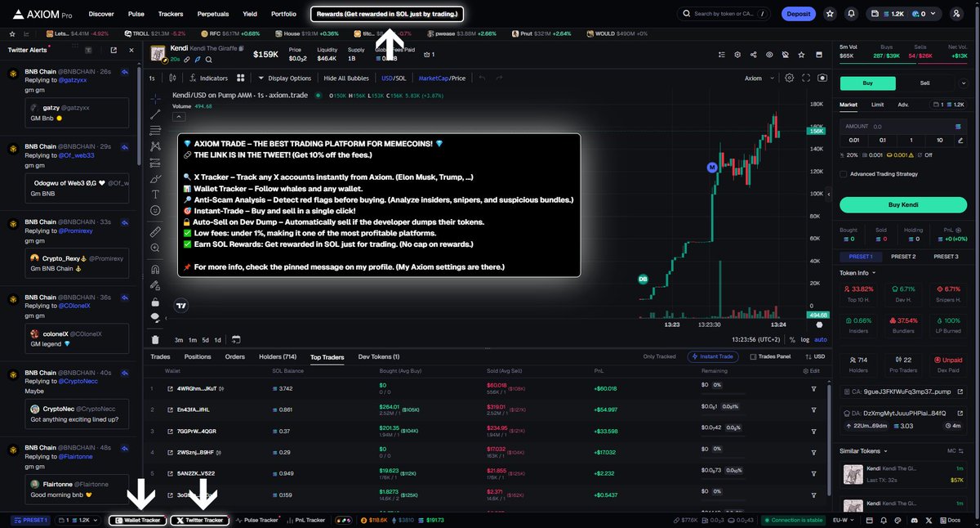The width and height of the screenshot is (980, 528).
Task: Open the EU-W region dropdown
Action: click(x=845, y=520)
